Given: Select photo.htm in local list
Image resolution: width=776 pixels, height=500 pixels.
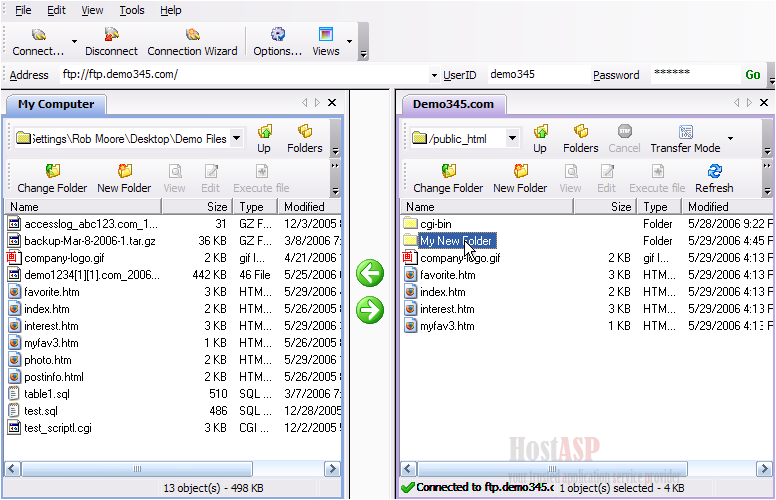Looking at the screenshot, I should pos(48,360).
